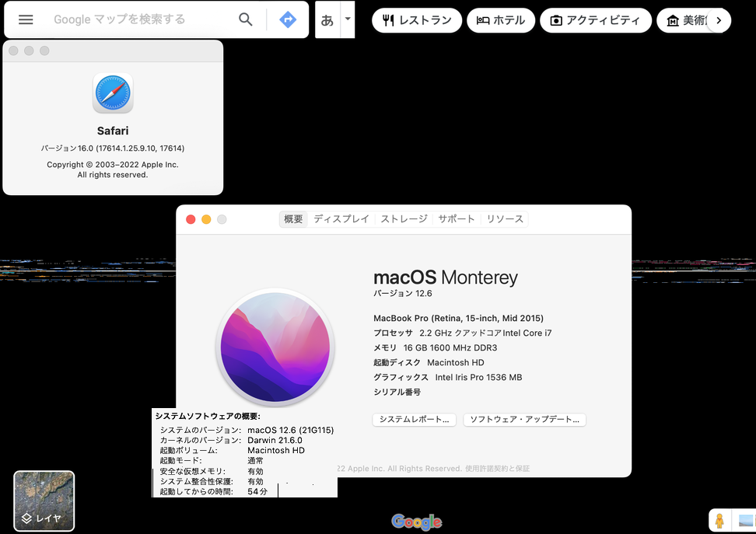Switch to the 概要 tab
This screenshot has width=756, height=534.
click(293, 219)
